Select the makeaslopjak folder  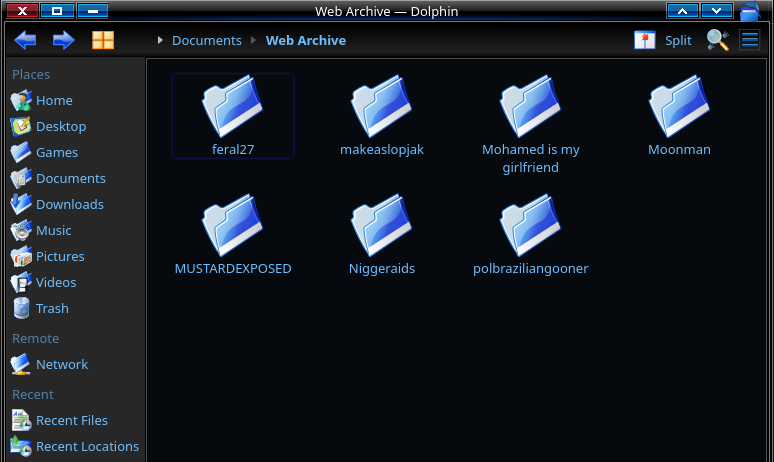point(382,115)
